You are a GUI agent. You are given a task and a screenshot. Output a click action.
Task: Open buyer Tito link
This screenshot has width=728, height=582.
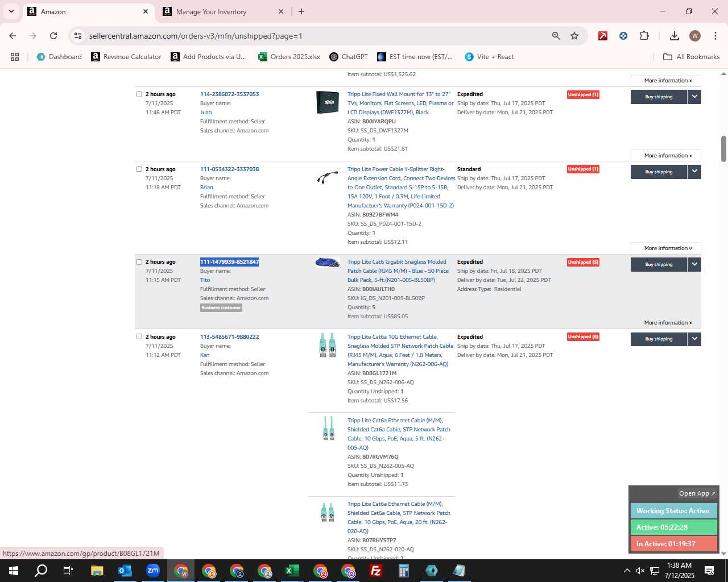coord(205,280)
